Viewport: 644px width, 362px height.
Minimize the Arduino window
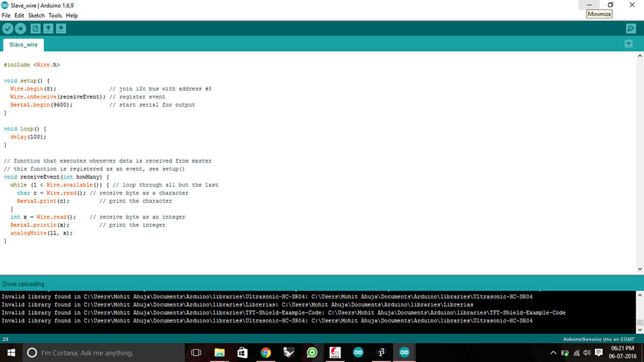point(589,5)
